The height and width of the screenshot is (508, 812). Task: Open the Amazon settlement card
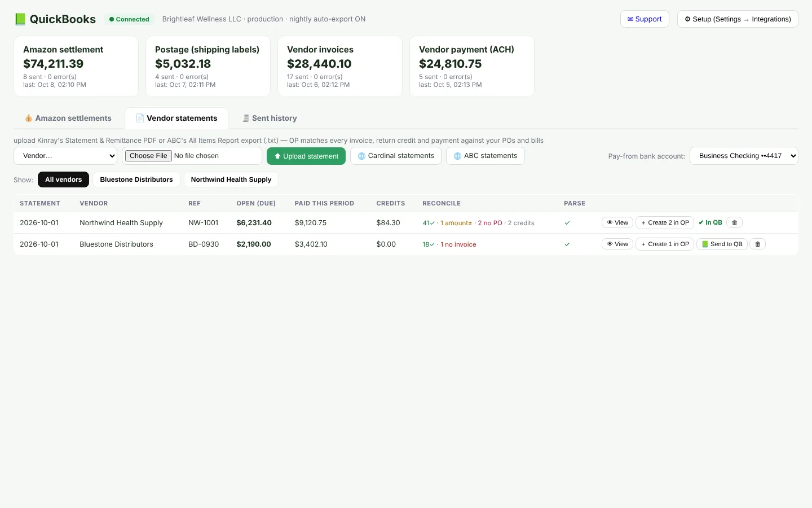pyautogui.click(x=76, y=67)
